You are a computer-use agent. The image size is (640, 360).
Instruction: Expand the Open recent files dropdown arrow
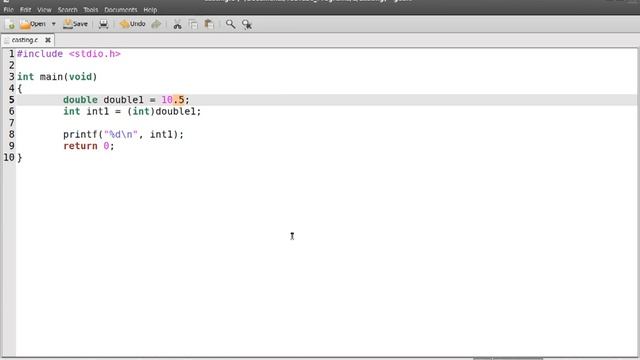(53, 24)
